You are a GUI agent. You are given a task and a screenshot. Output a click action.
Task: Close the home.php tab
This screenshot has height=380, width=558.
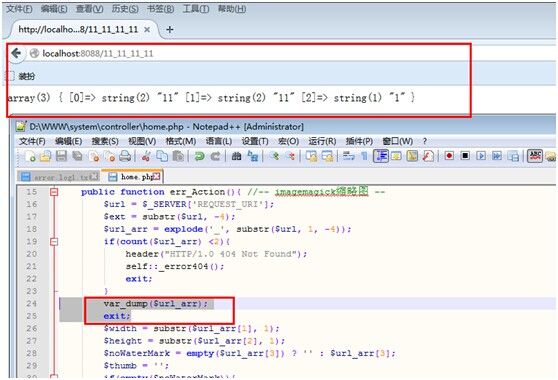[157, 176]
